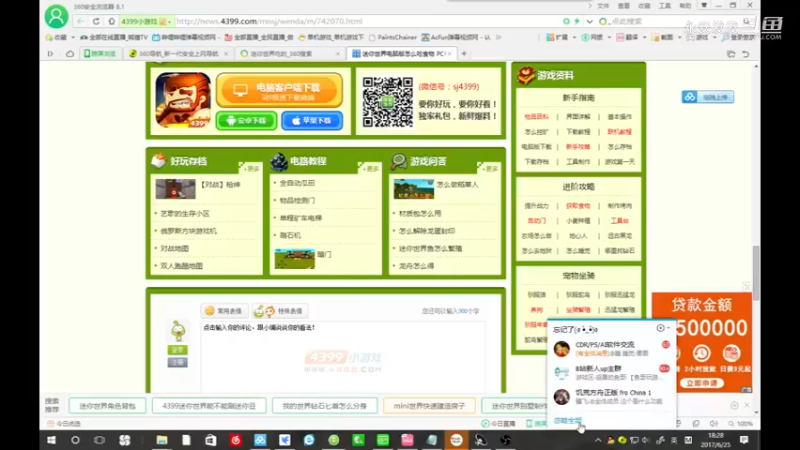Open the Microsoft Store taskbar icon
This screenshot has width=800, height=450.
click(x=211, y=440)
